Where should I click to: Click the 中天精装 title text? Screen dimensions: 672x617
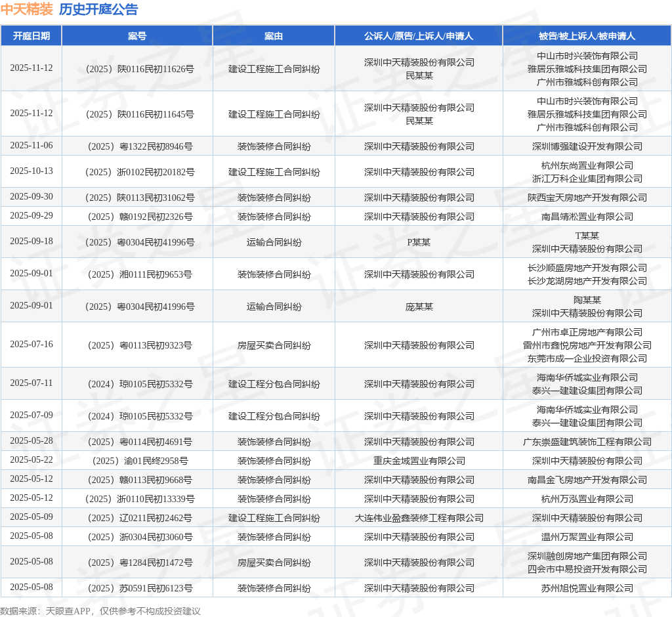click(26, 9)
